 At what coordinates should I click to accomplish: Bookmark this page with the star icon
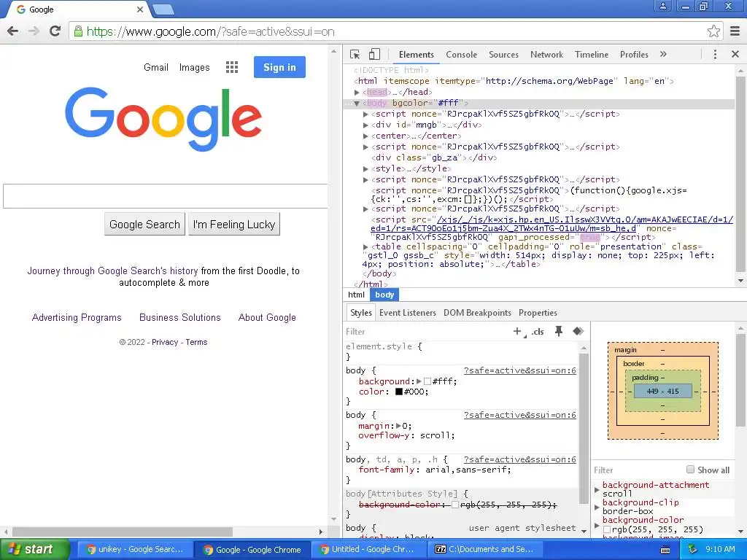[713, 31]
